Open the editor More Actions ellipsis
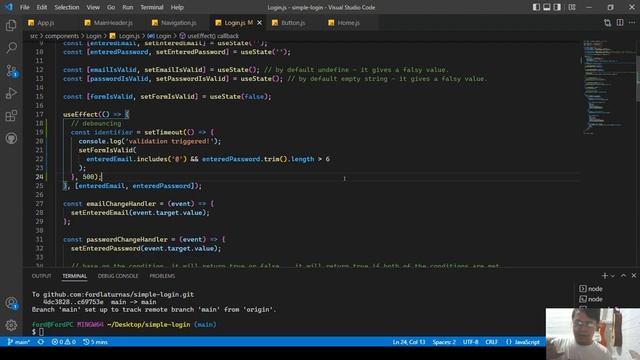640x360 pixels. coord(632,23)
